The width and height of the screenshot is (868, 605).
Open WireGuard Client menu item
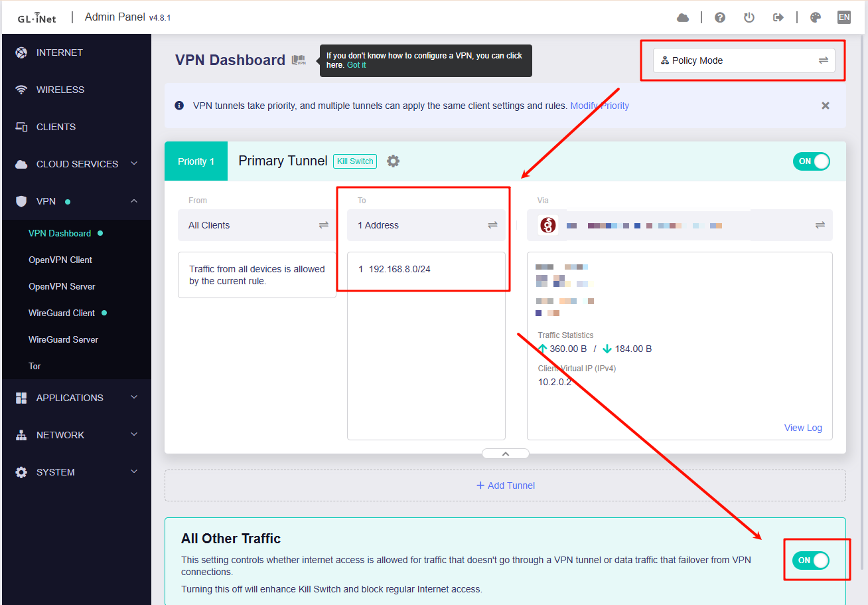[x=62, y=313]
